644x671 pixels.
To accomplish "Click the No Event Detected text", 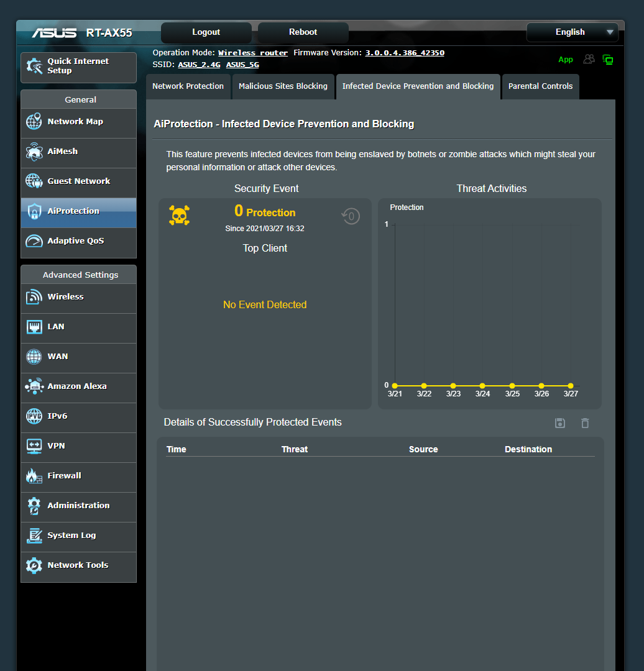I will pyautogui.click(x=265, y=304).
